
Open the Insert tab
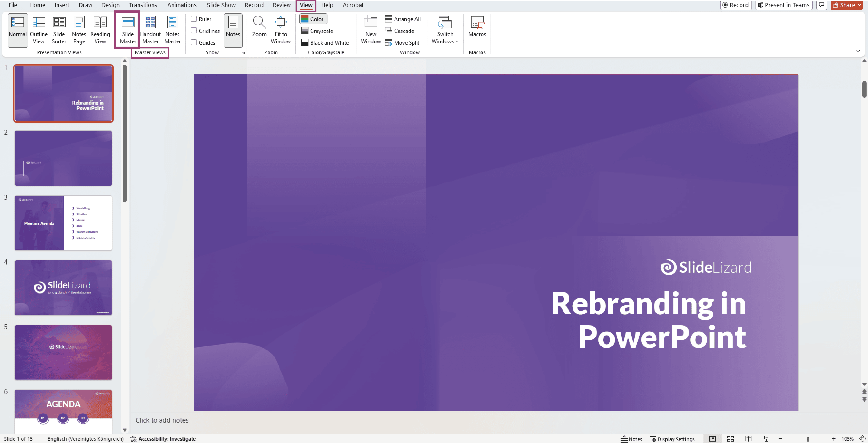click(62, 5)
